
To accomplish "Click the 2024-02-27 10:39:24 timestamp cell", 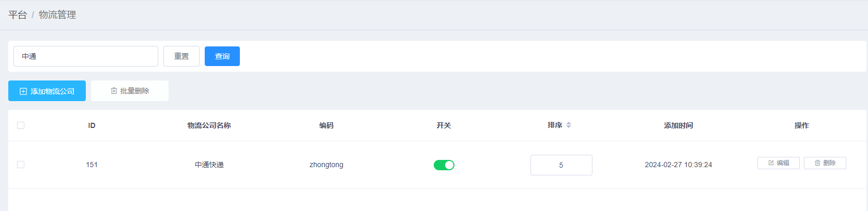I will (678, 165).
